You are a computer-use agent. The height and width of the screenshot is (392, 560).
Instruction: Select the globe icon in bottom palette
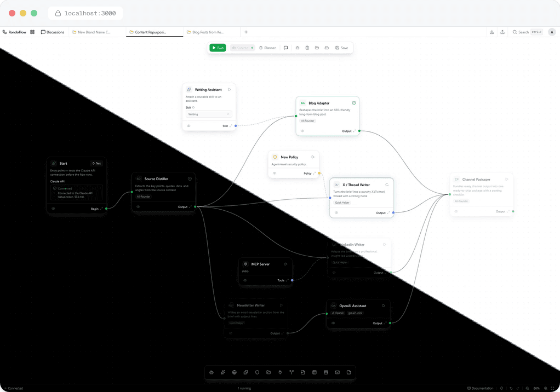[x=235, y=372]
